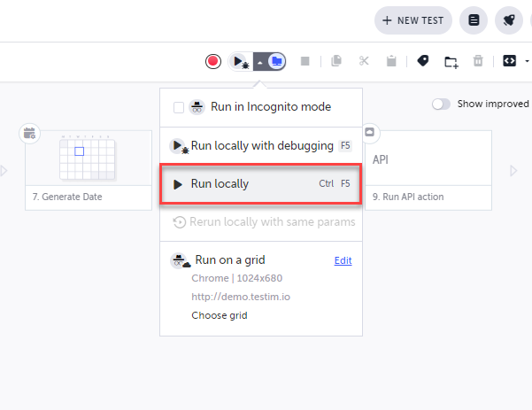Screen dimensions: 532x410
Task: Click the 9. Run API action label
Action: [408, 197]
